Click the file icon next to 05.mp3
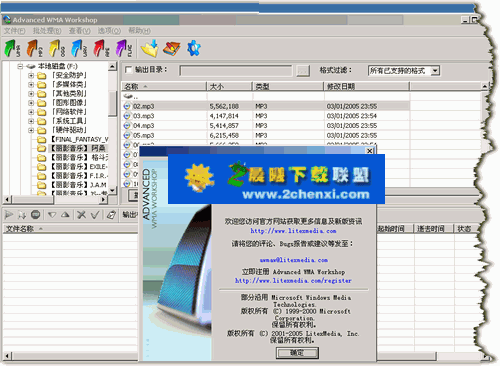Screen dimensions: 500x366 coord(127,135)
